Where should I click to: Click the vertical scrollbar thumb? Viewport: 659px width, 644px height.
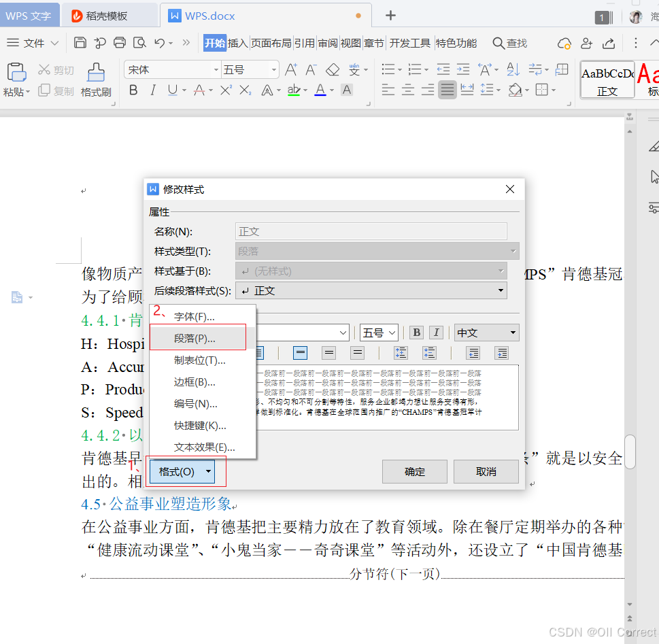(x=630, y=452)
